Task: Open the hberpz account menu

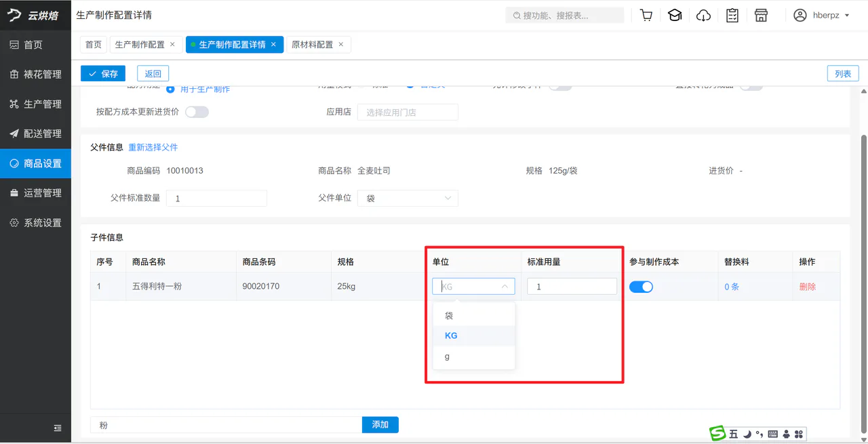Action: coord(821,15)
